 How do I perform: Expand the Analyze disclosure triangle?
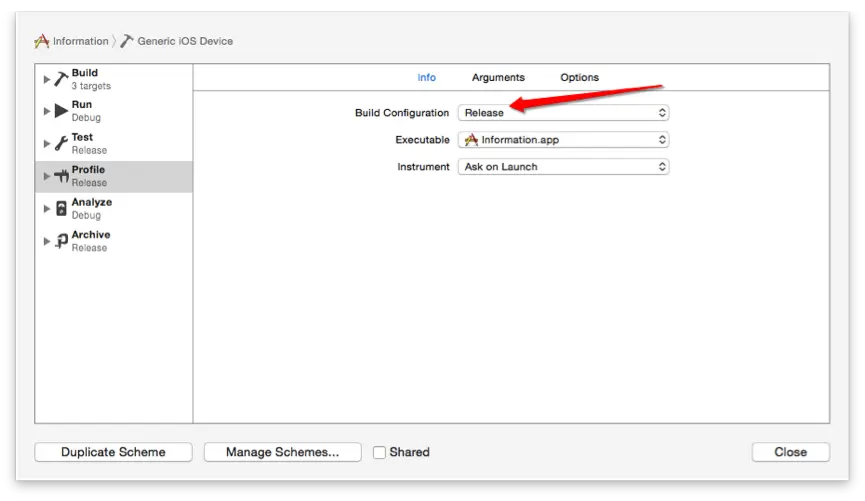pyautogui.click(x=47, y=209)
